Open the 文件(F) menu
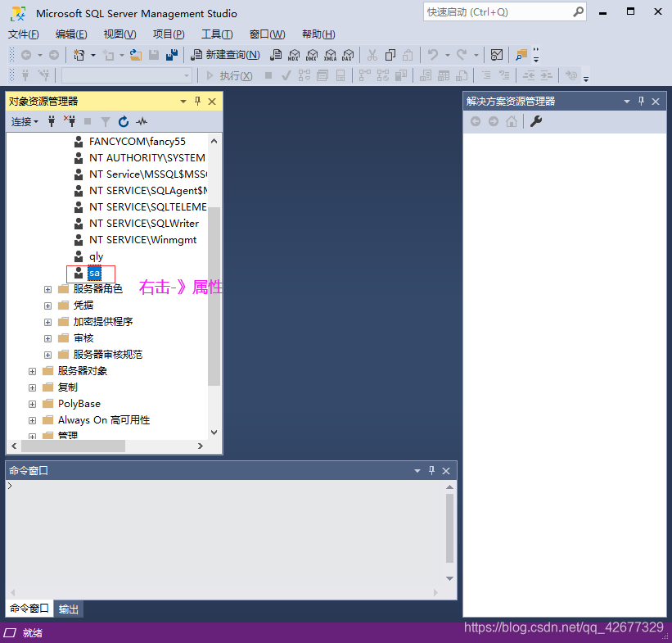Viewport: 672px width, 643px height. (x=24, y=34)
